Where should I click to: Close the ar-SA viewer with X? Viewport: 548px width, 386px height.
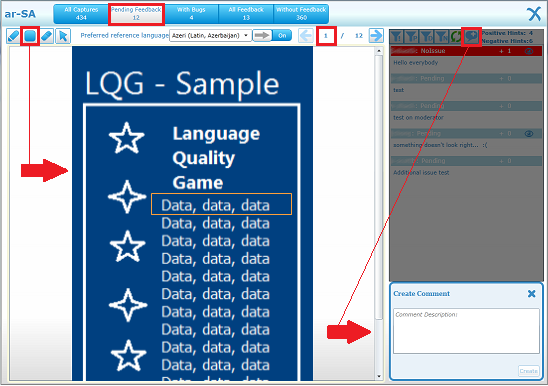[x=534, y=14]
